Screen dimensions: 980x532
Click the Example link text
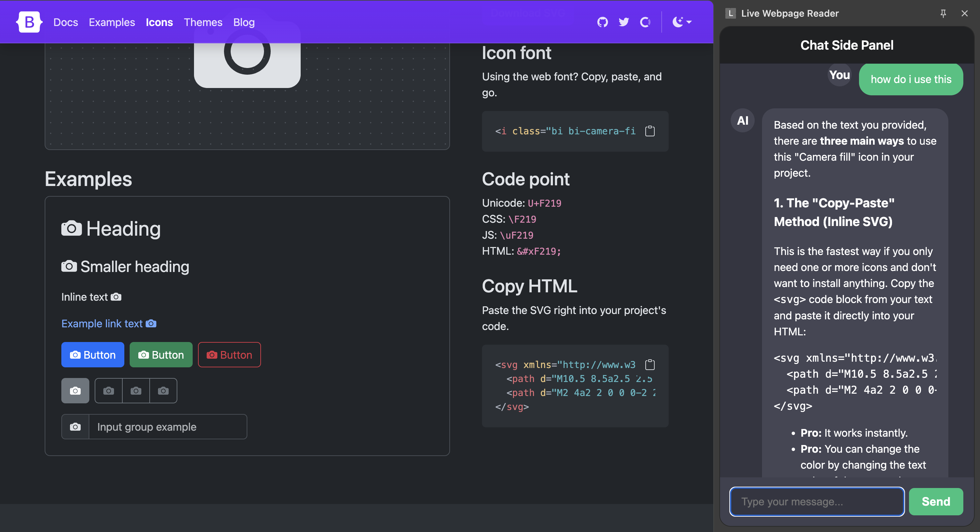click(102, 323)
